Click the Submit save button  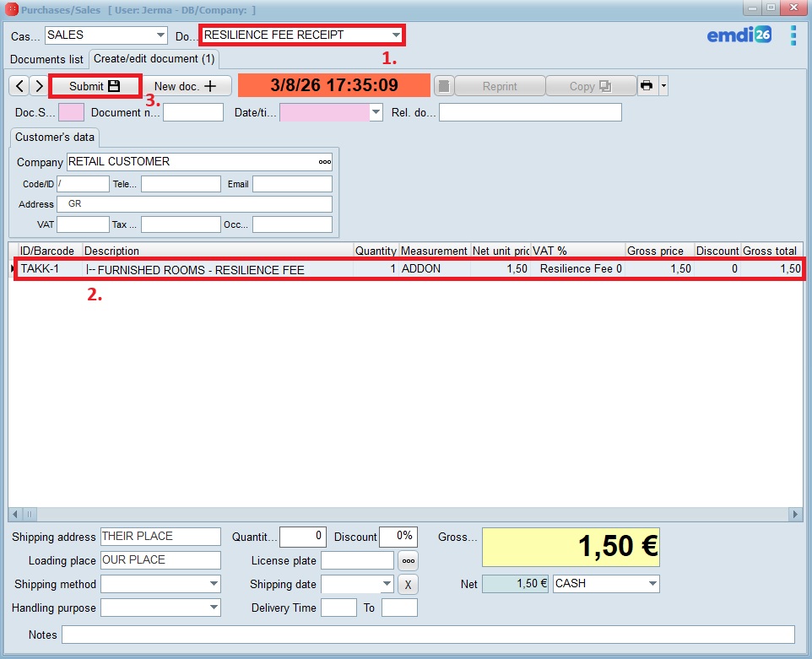(95, 86)
